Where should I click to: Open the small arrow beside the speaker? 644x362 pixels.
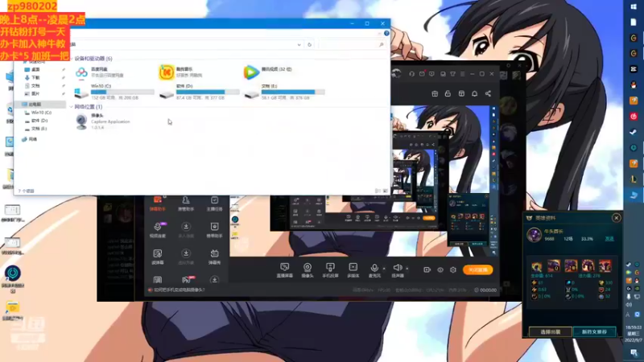(407, 269)
